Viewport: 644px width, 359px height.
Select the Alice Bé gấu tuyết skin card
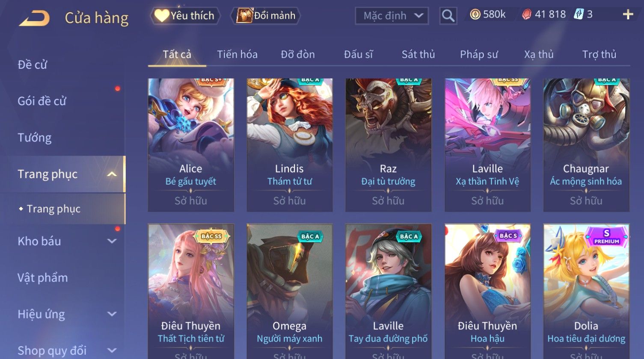tap(191, 145)
